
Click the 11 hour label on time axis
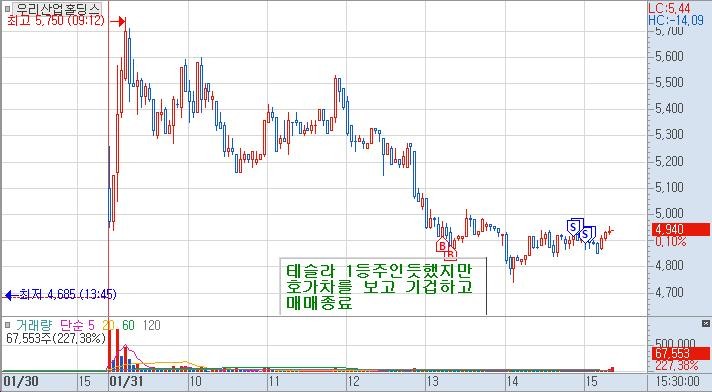274,381
